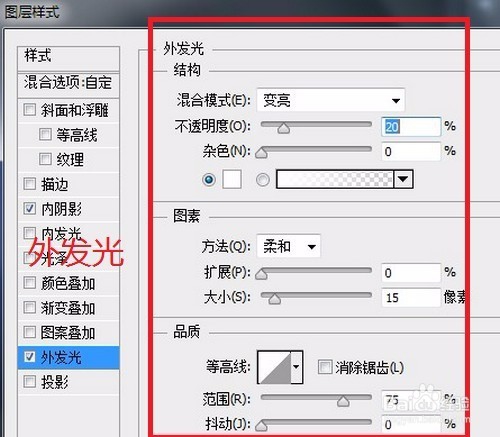The height and width of the screenshot is (437, 500).
Task: Select the highlighted 外发光 style row
Action: click(x=68, y=357)
